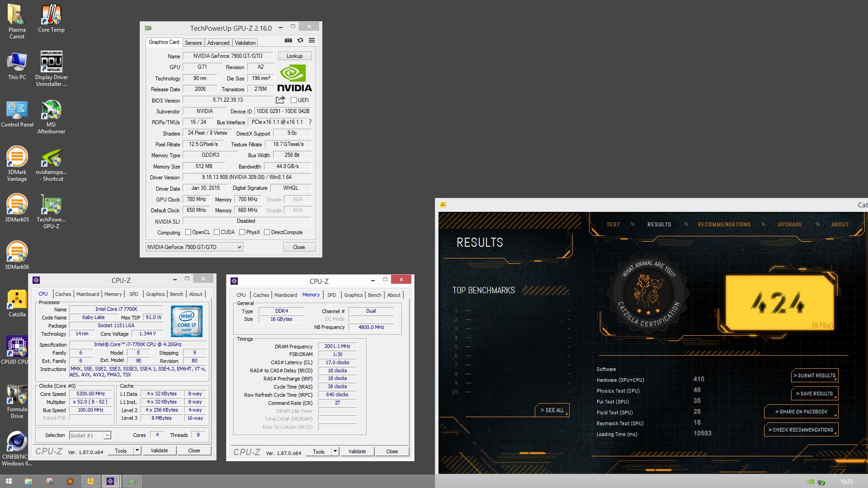Image resolution: width=868 pixels, height=488 pixels.
Task: Expand Tools dropdown arrow in left CPU-Z
Action: tap(137, 450)
